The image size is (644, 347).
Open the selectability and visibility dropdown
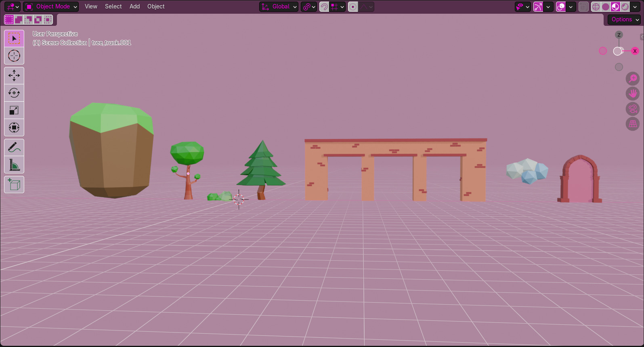pyautogui.click(x=522, y=6)
